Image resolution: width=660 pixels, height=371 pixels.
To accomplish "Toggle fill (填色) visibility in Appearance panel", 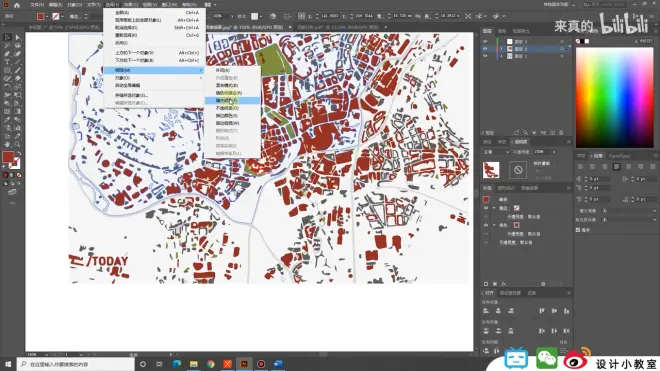I will pos(486,225).
